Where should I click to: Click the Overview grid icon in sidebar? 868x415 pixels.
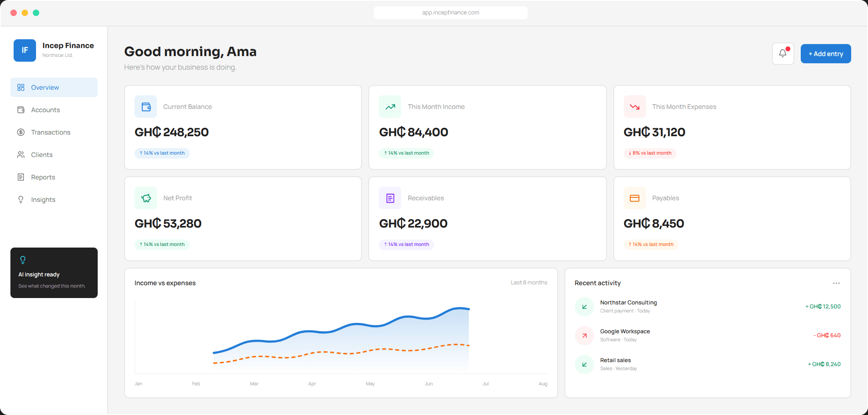click(21, 87)
